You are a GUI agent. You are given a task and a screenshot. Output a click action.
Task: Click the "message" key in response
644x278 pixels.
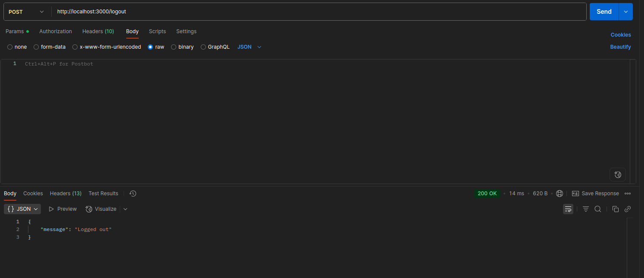coord(54,229)
